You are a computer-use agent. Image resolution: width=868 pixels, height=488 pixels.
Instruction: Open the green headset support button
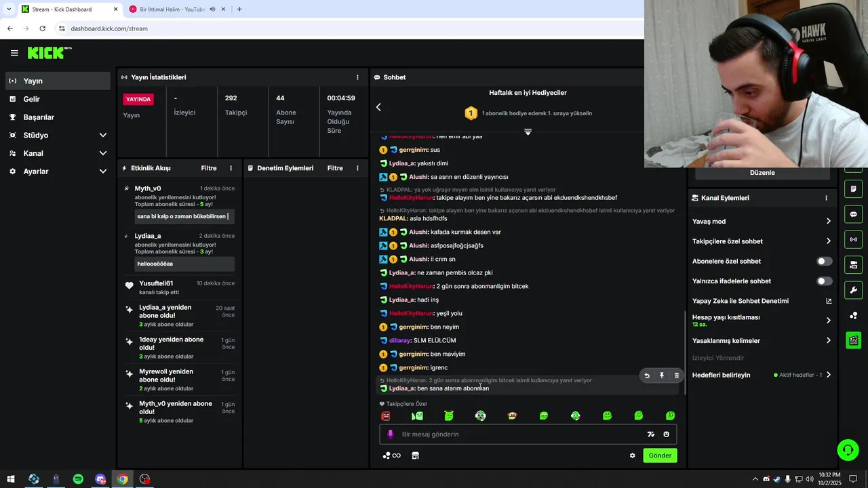tap(847, 449)
